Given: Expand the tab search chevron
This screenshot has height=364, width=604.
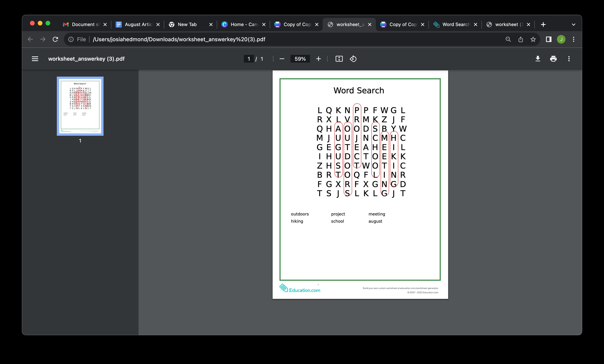Looking at the screenshot, I should coord(574,24).
